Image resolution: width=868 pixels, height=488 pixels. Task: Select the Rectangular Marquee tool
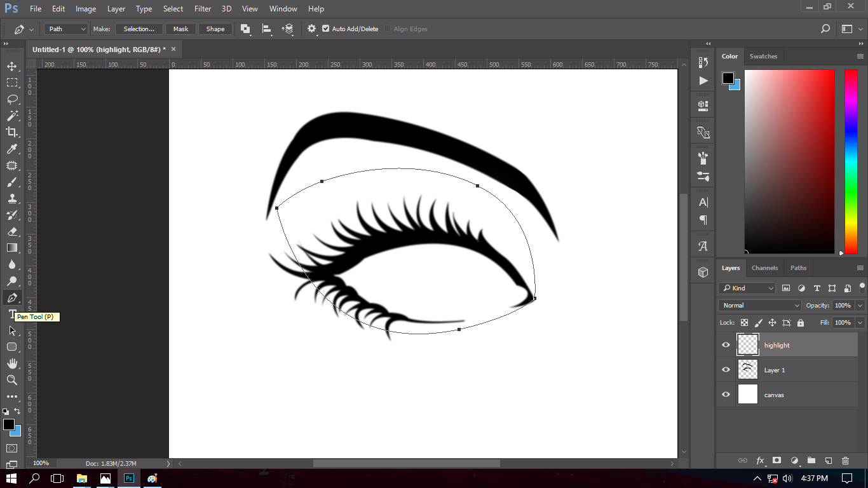(x=11, y=83)
